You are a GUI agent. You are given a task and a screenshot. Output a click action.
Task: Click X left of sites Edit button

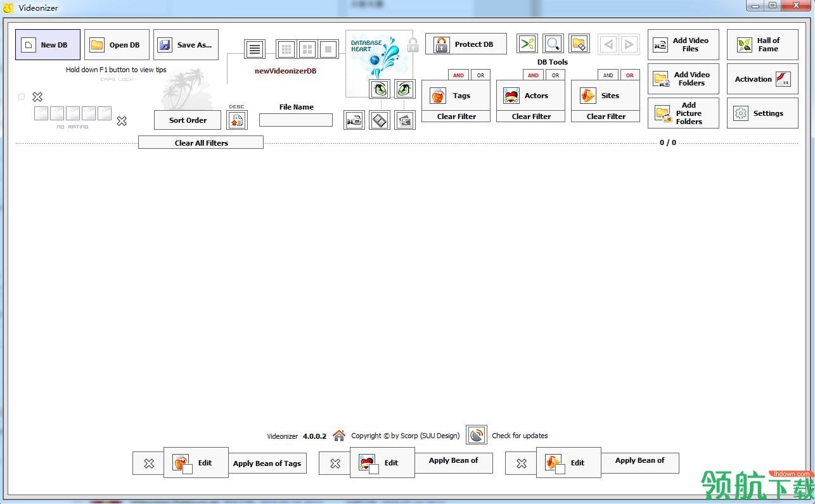point(521,463)
